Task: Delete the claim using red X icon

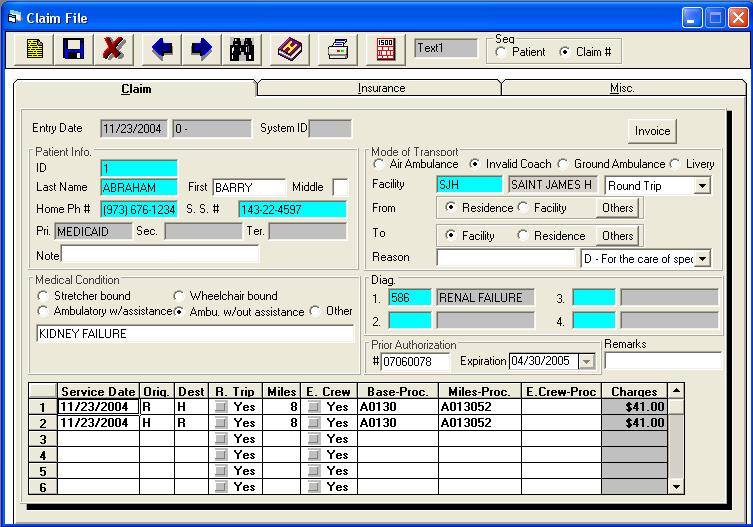Action: click(113, 49)
